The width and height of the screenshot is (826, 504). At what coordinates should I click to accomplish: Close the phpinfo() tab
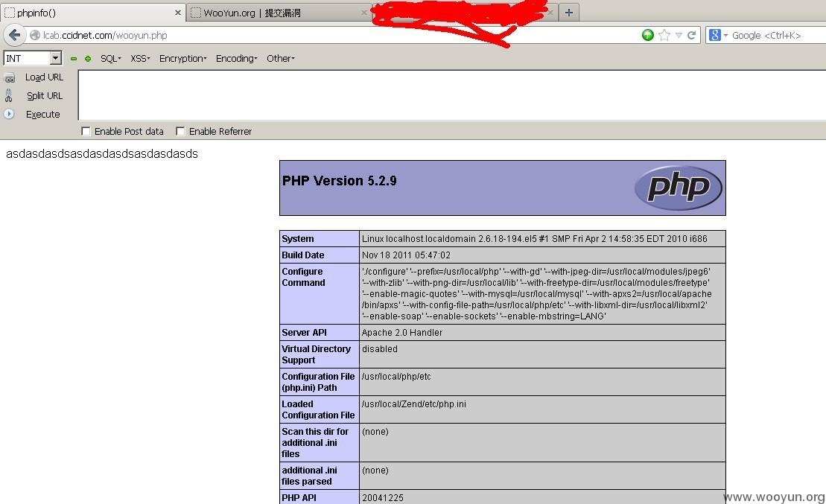(x=177, y=13)
